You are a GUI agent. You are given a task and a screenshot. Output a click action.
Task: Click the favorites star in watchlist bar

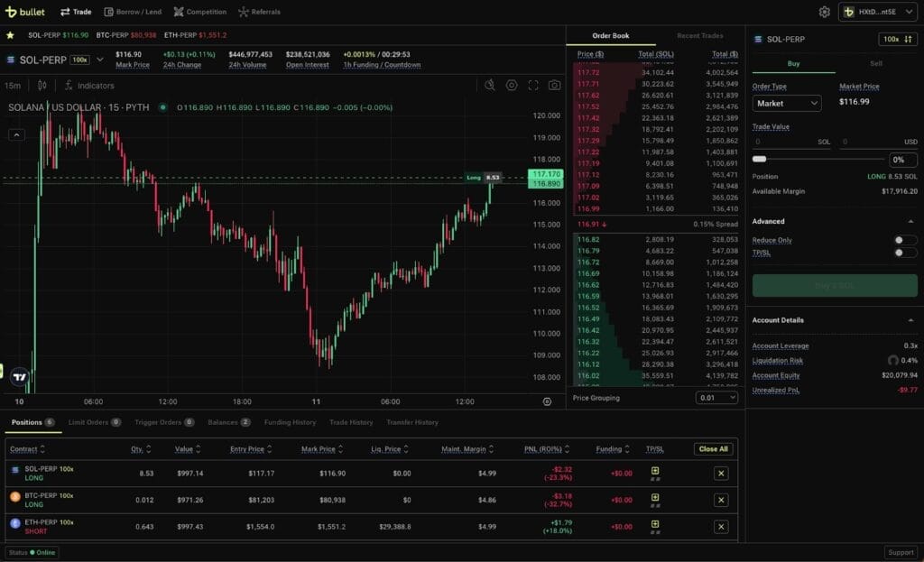click(x=10, y=35)
